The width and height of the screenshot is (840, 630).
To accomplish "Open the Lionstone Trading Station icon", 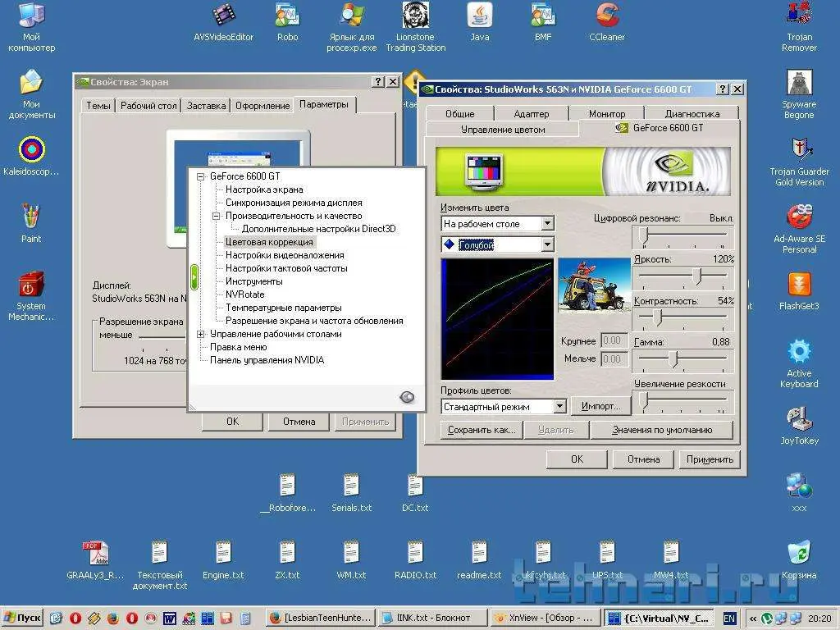I will [415, 16].
